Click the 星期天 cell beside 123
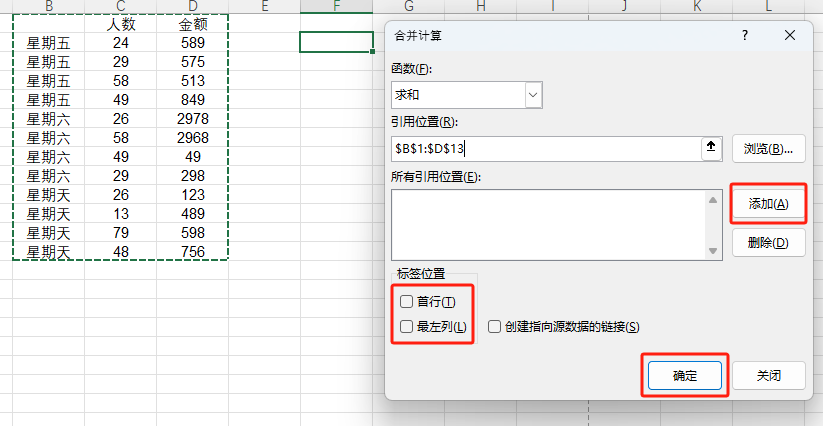 tap(49, 195)
